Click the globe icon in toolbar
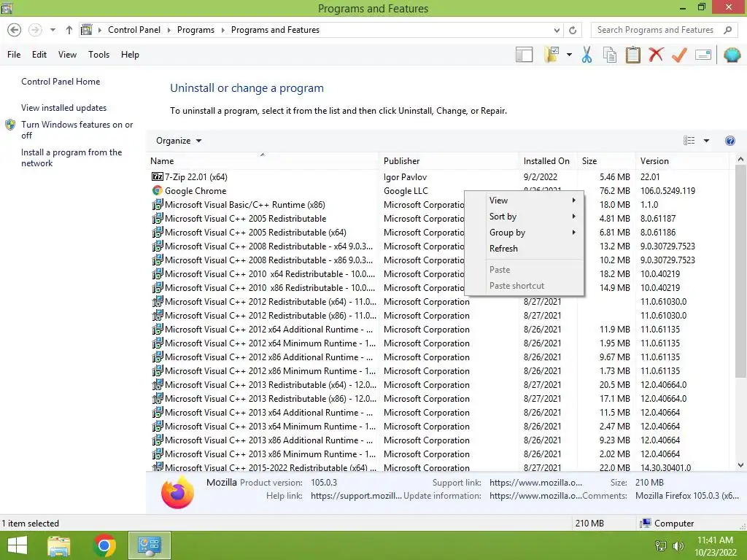747x560 pixels. coord(732,55)
